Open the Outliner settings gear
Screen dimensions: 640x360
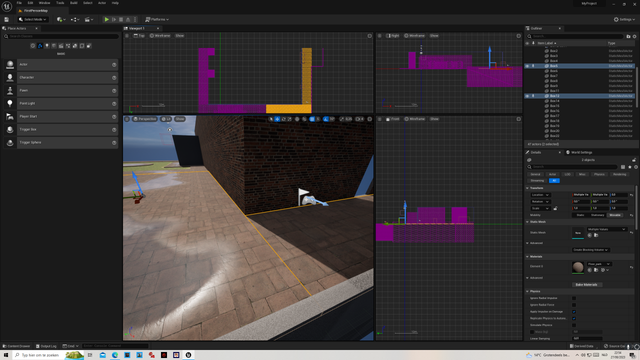click(634, 36)
